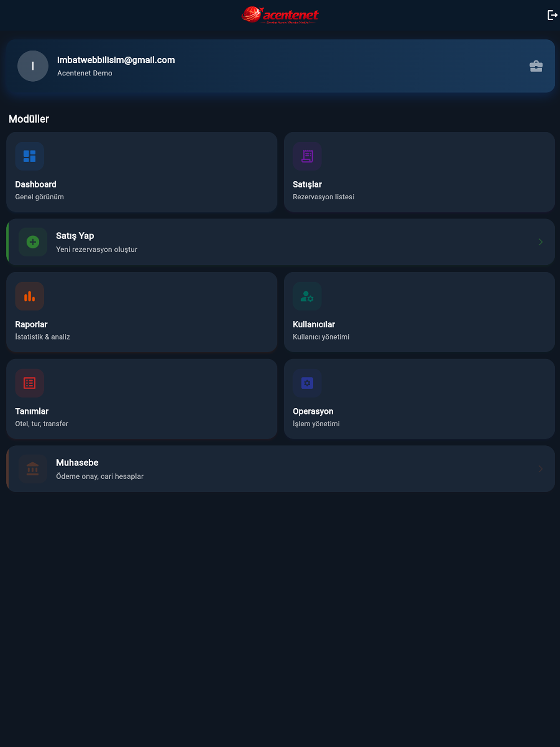Viewport: 560px width, 747px height.
Task: Expand the Satış Yap chevron arrow
Action: click(540, 242)
